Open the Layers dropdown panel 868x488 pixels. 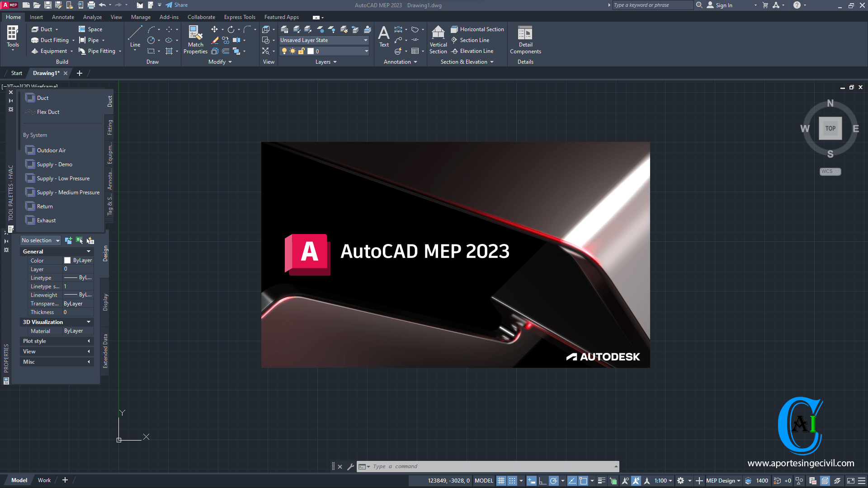click(326, 61)
